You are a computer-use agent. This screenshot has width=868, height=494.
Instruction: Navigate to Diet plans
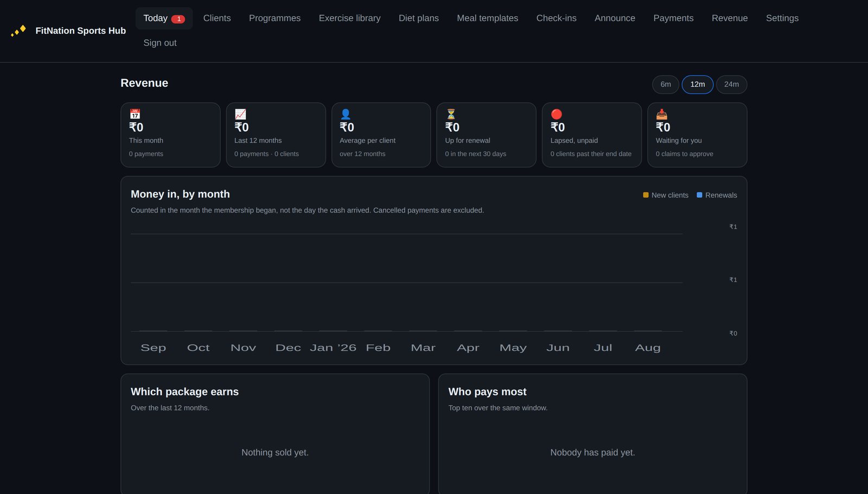[x=419, y=18]
